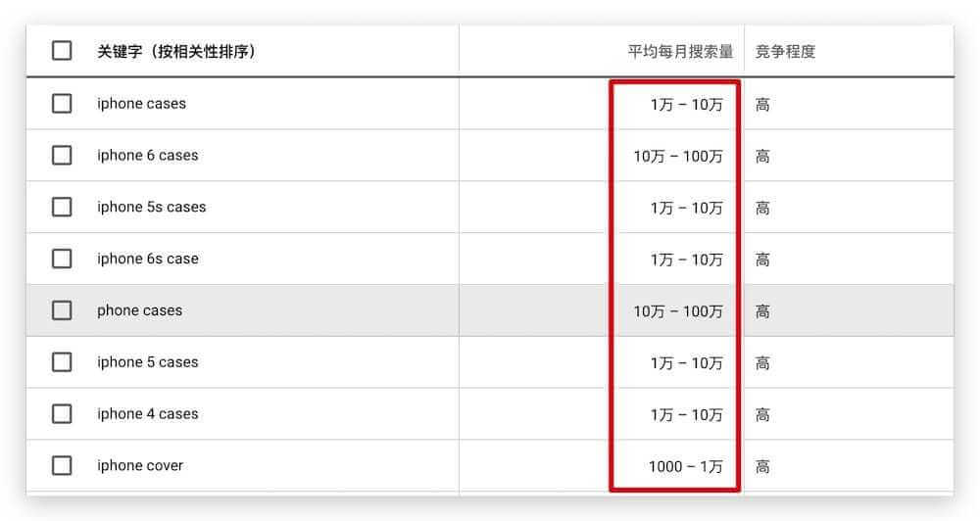This screenshot has width=980, height=521.
Task: Click the iphone 6 cases keyword
Action: tap(147, 156)
